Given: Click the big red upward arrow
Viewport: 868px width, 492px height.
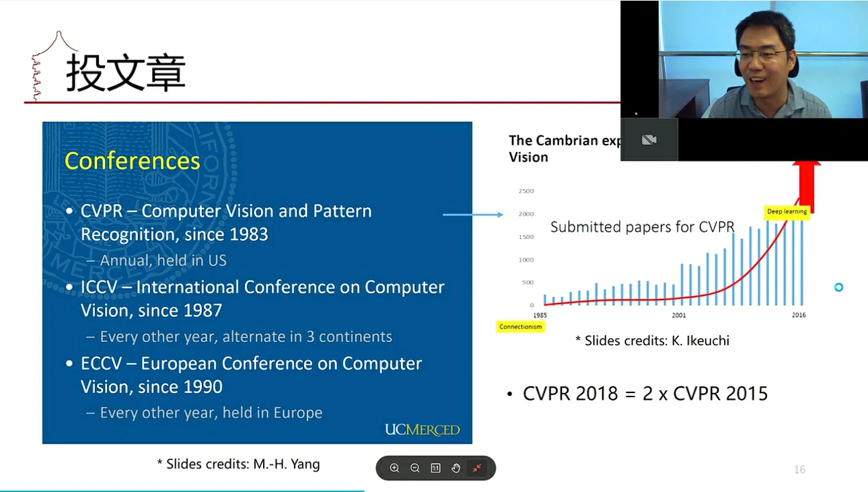Looking at the screenshot, I should point(806,186).
